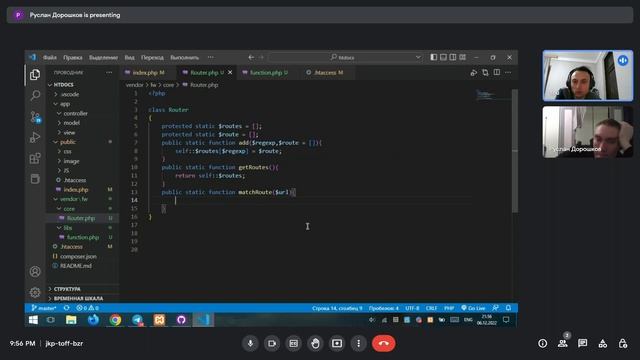This screenshot has height=360, width=640.
Task: Open Windows Start menu
Action: point(33,320)
